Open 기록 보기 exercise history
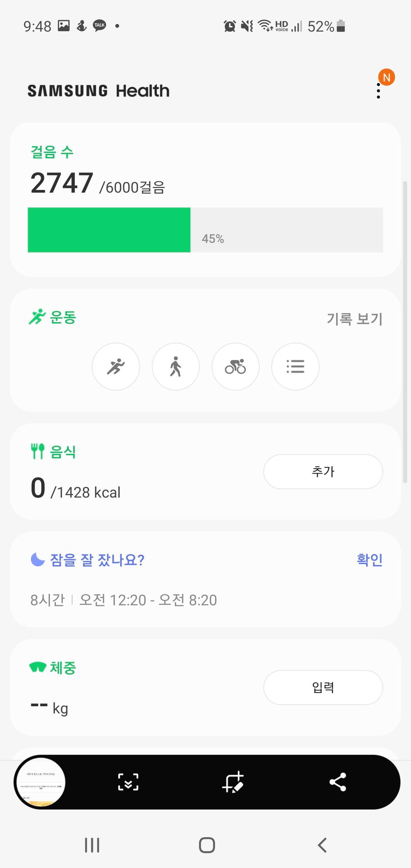Viewport: 411px width, 868px height. 354,319
